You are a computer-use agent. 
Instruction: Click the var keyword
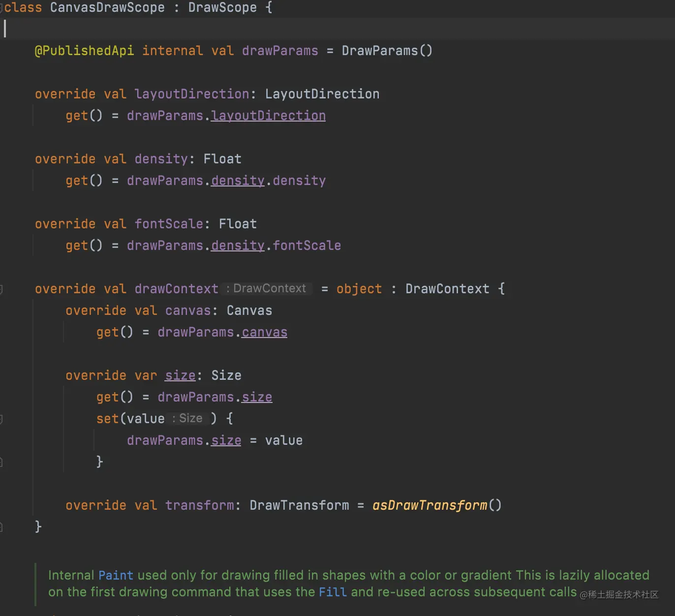(146, 375)
